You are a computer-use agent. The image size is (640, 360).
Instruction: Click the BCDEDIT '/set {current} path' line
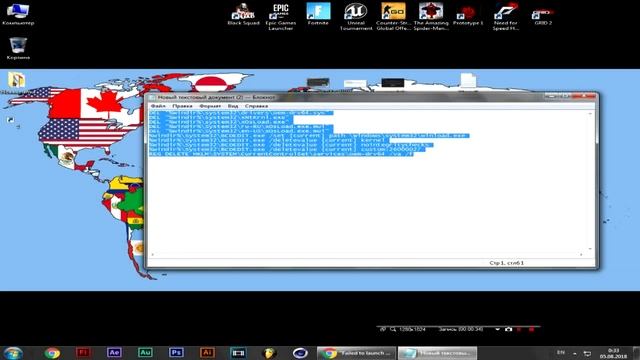(309, 136)
